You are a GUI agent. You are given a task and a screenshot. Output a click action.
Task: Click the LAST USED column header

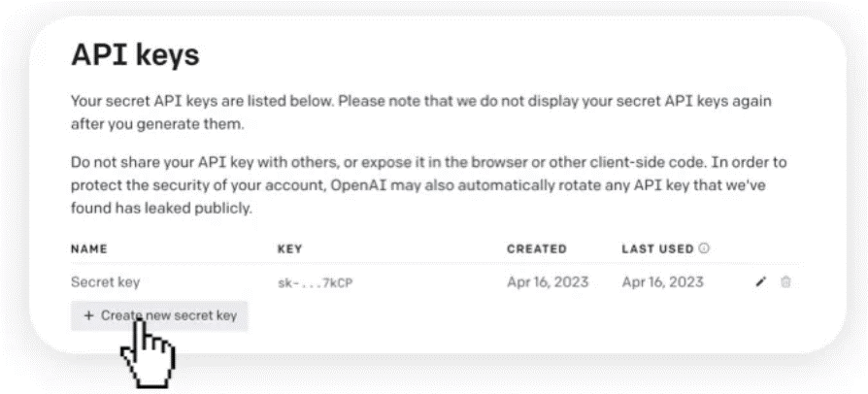pyautogui.click(x=657, y=249)
